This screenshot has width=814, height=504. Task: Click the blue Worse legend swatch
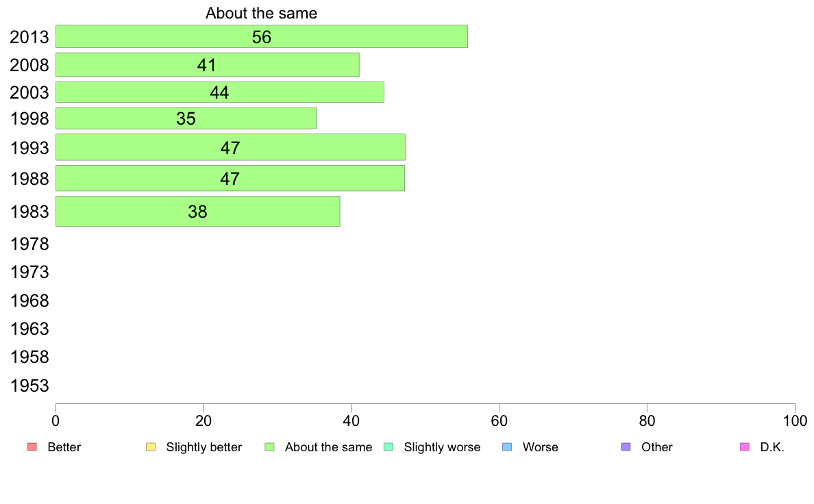507,447
